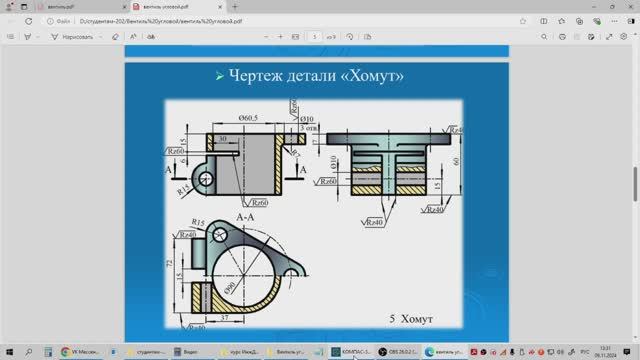Switch the РУС input language indicator
This screenshot has width=640, height=360.
pyautogui.click(x=585, y=352)
